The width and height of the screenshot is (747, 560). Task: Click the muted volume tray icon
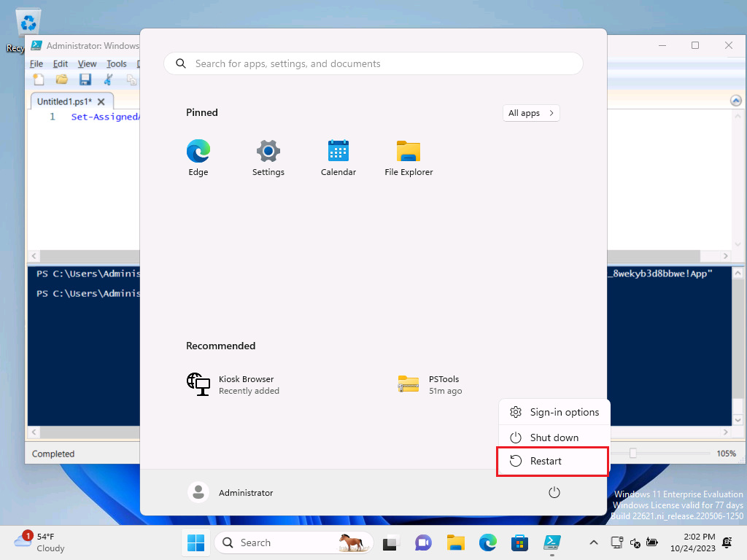pyautogui.click(x=635, y=542)
